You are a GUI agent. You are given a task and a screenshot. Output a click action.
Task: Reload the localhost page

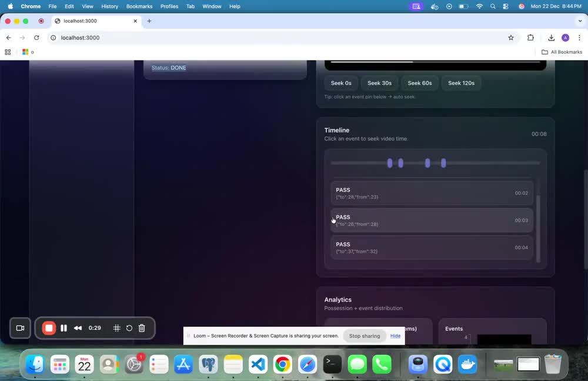36,38
